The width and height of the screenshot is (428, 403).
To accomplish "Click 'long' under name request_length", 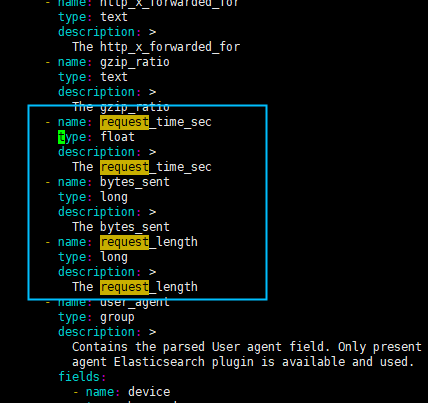I will pyautogui.click(x=114, y=257).
